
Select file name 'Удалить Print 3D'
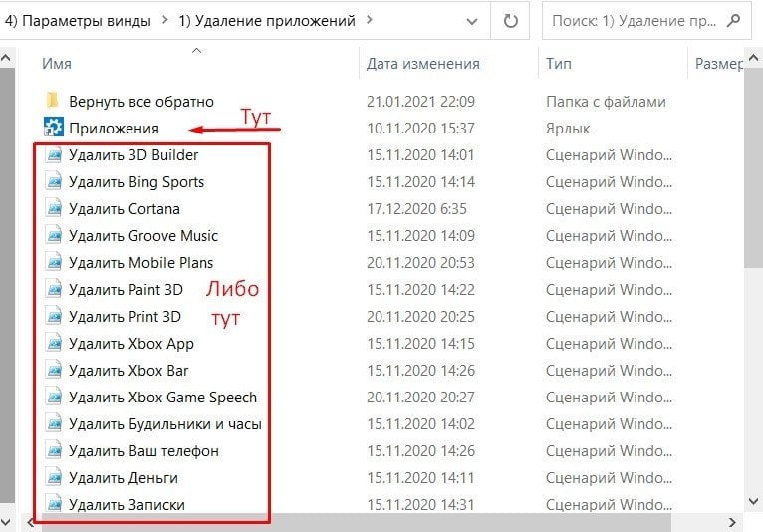[x=125, y=317]
